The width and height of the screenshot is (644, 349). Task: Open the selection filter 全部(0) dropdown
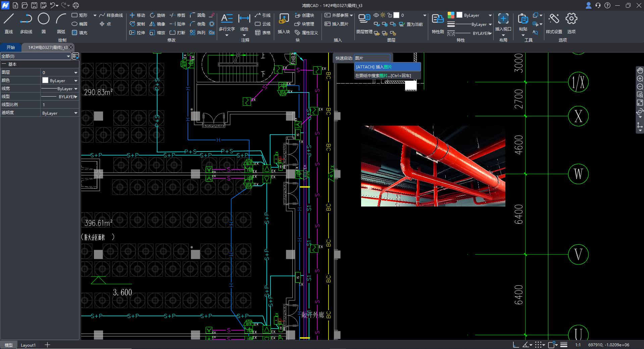68,56
